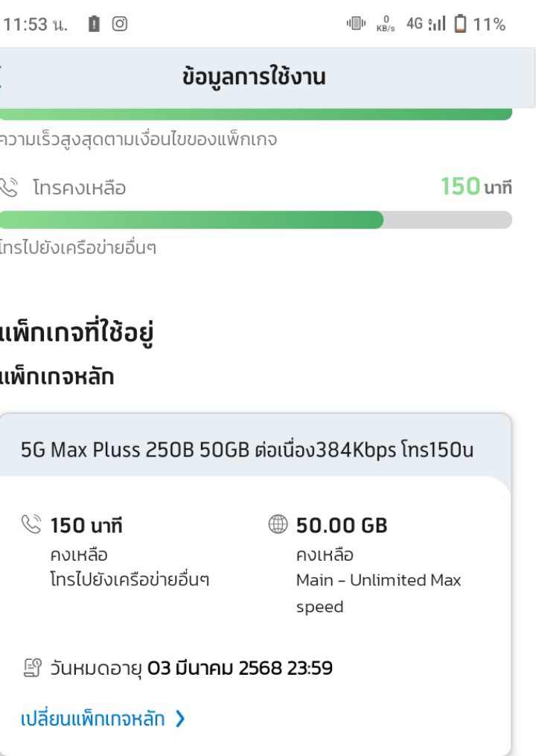
Task: Tap the vibrate mode icon in status bar
Action: tap(356, 23)
